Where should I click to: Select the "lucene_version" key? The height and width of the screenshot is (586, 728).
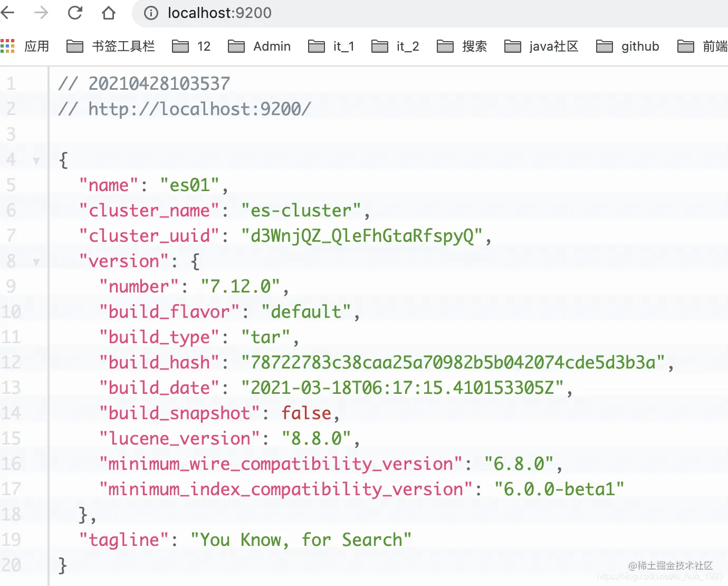(x=180, y=439)
